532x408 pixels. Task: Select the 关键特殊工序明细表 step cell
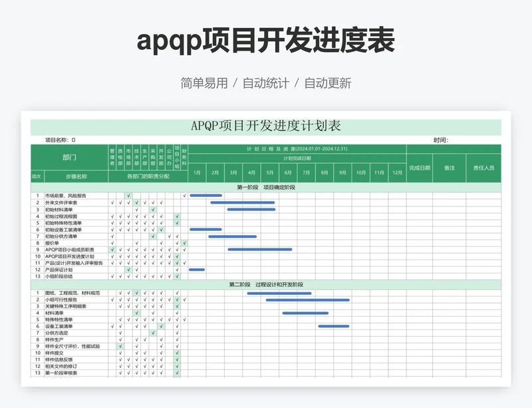[76, 306]
